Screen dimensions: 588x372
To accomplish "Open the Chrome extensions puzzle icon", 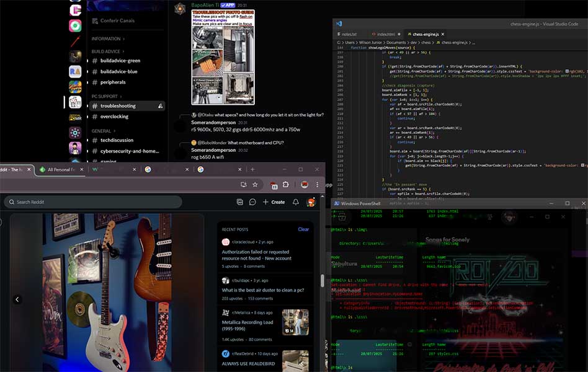I will coord(286,185).
